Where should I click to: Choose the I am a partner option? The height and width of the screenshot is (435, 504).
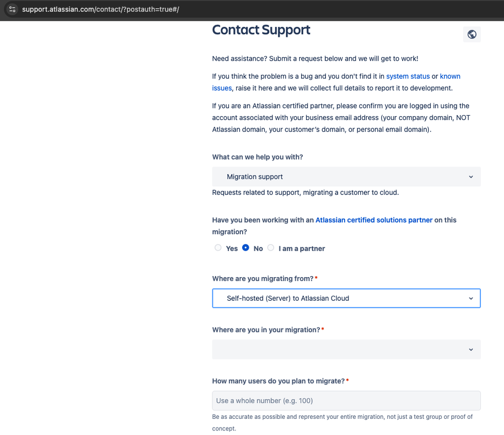point(270,248)
